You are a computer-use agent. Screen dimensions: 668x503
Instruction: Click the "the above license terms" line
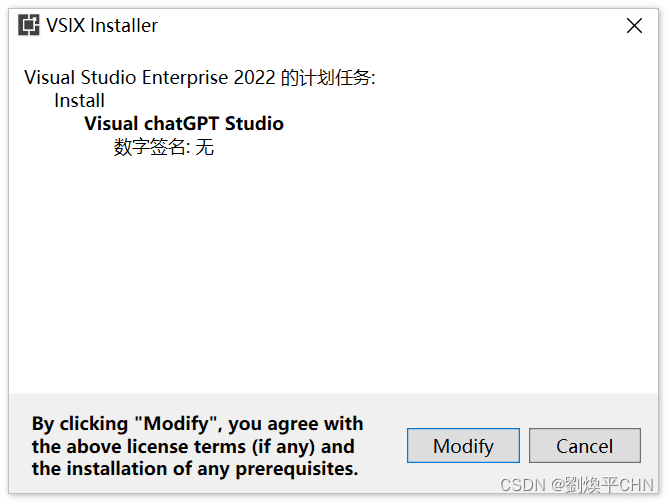[193, 446]
